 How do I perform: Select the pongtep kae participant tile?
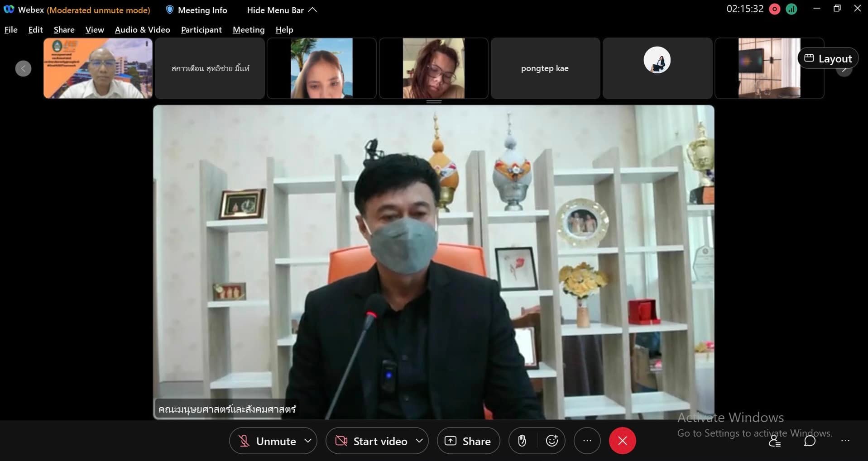pyautogui.click(x=545, y=68)
